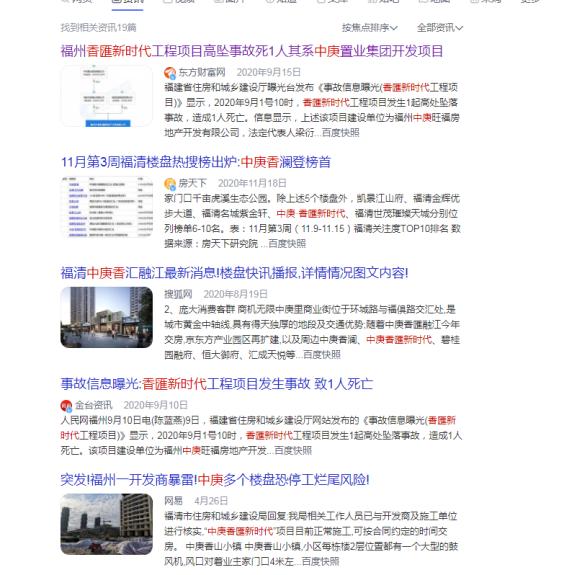Click the date 2020年11月18日
564x575 pixels.
point(252,183)
